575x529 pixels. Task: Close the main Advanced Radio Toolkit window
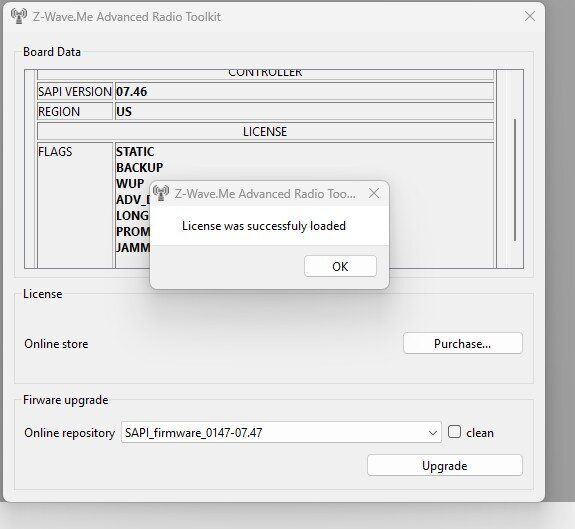pos(530,16)
